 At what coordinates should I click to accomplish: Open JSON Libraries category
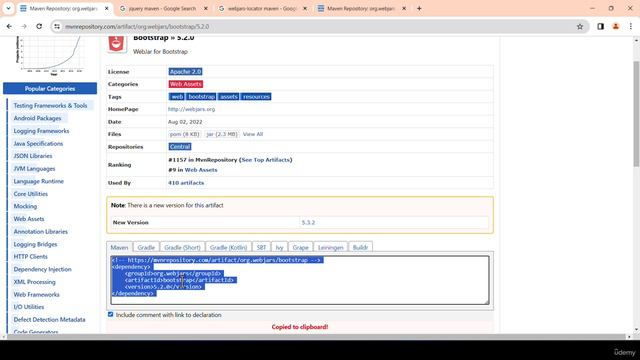[33, 156]
